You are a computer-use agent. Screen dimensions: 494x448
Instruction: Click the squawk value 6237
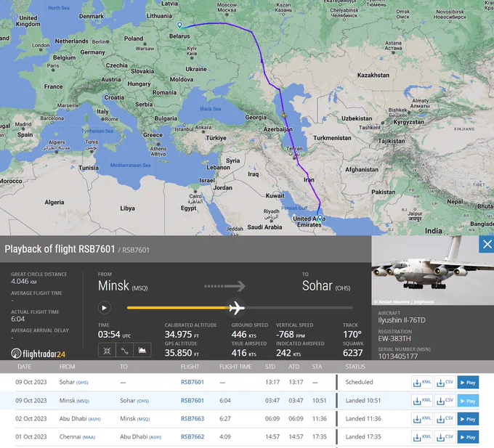353,353
